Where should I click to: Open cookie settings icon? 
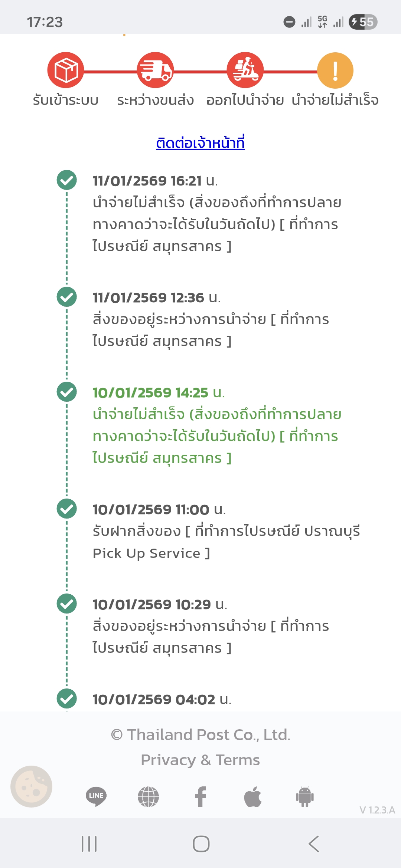click(32, 786)
